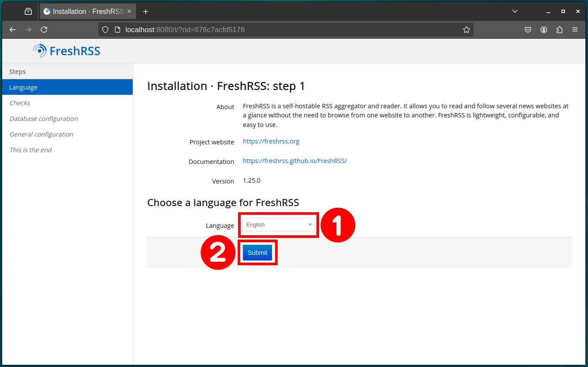Open the FreshRSS documentation link
Screen dimensions: 588x367
coord(295,161)
